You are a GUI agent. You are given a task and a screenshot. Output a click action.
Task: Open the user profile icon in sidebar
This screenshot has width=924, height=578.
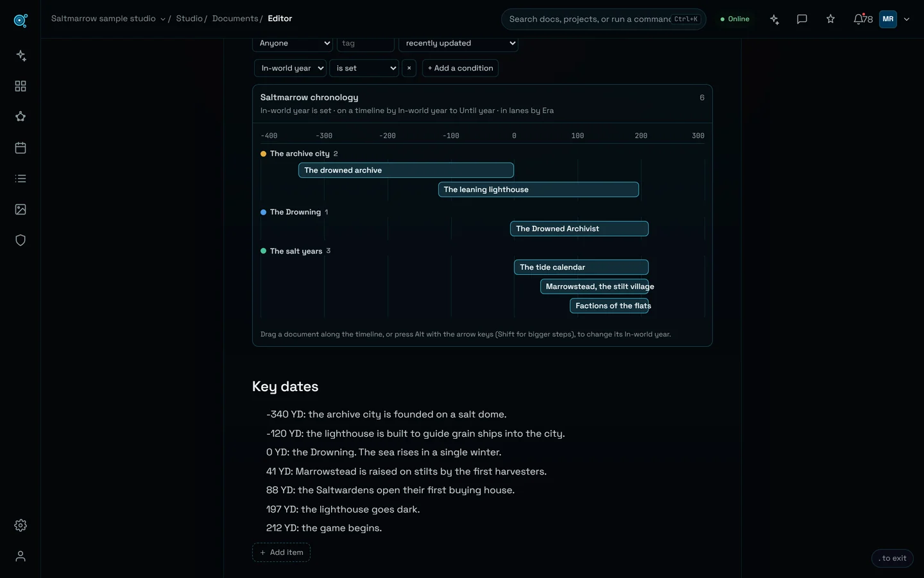tap(21, 556)
